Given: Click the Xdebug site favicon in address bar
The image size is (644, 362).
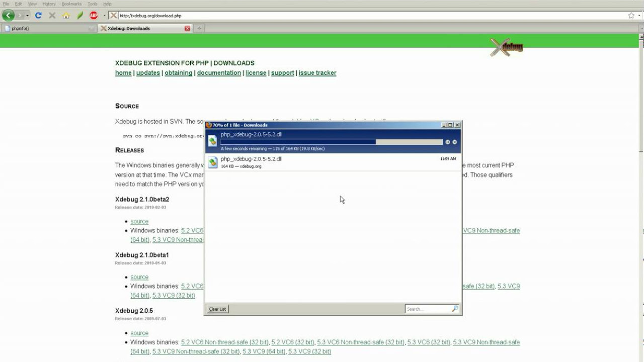Looking at the screenshot, I should (114, 16).
